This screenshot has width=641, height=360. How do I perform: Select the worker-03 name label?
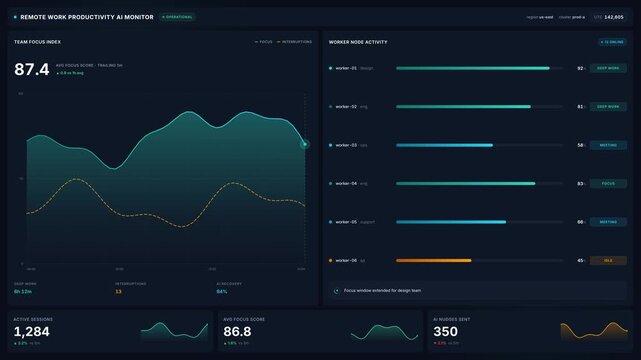click(346, 145)
